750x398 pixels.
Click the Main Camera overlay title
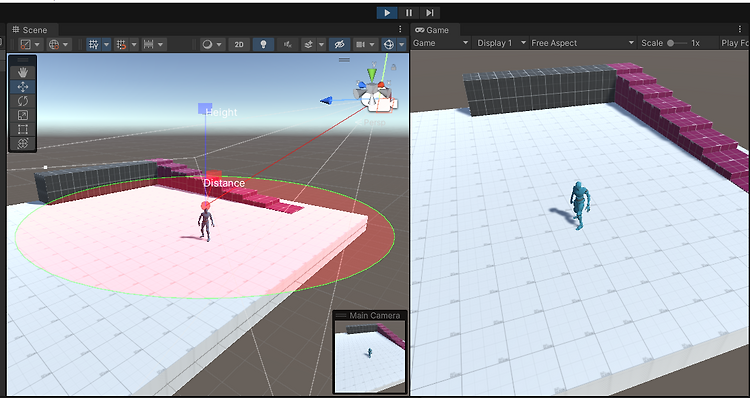pyautogui.click(x=375, y=315)
